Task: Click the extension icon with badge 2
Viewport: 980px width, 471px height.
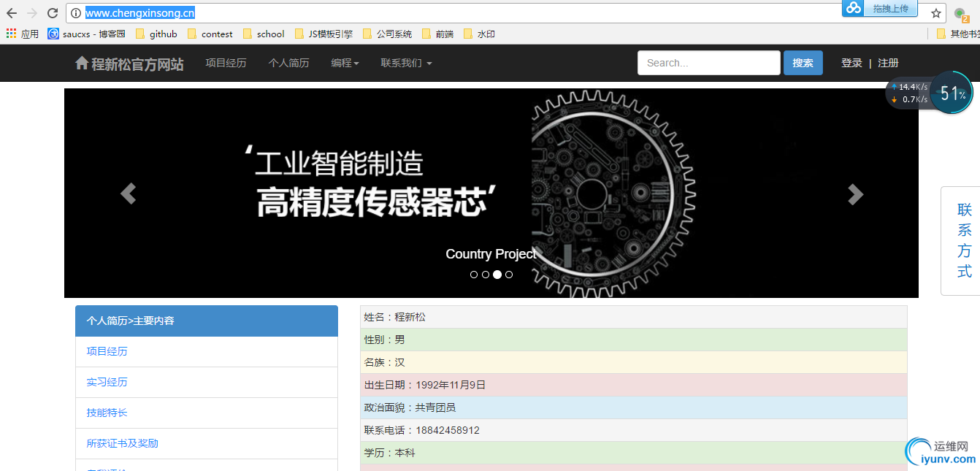Action: point(961,14)
